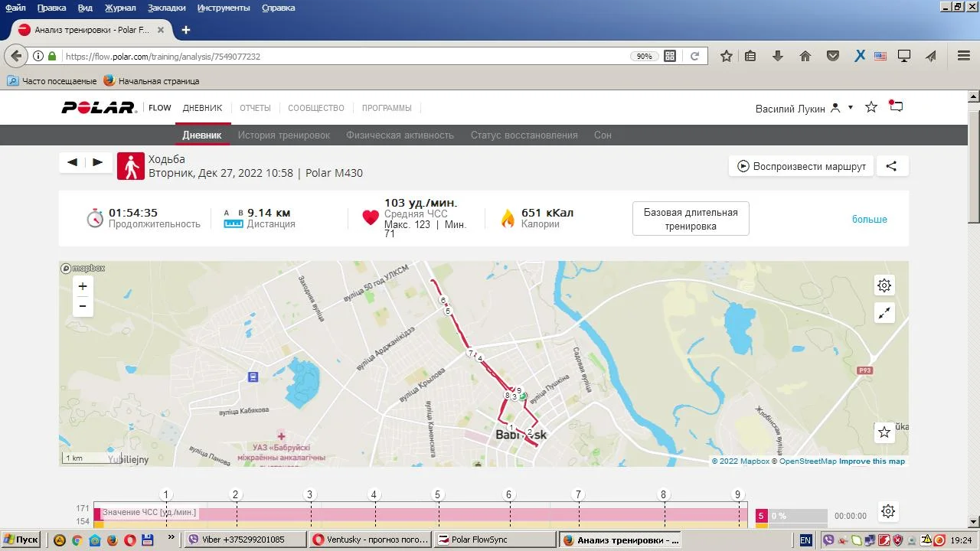Go to next training with right arrow
Image resolution: width=980 pixels, height=551 pixels.
pyautogui.click(x=98, y=162)
